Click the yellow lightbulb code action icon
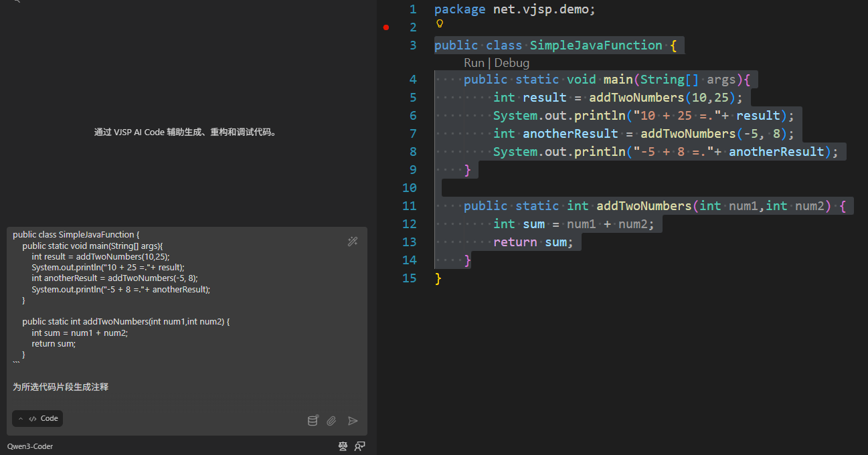The height and width of the screenshot is (455, 868). (x=440, y=23)
